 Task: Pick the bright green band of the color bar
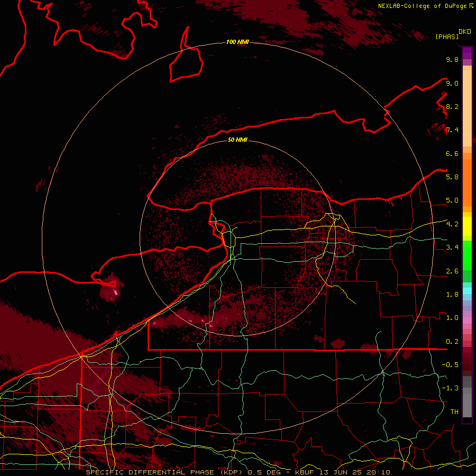click(467, 255)
